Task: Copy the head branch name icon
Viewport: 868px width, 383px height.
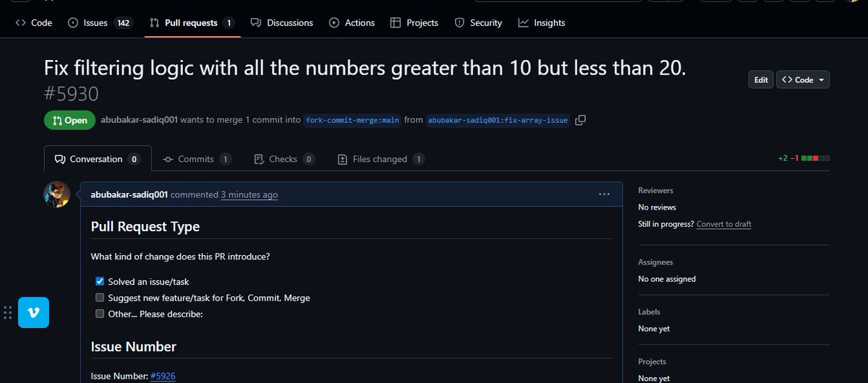Action: point(579,120)
